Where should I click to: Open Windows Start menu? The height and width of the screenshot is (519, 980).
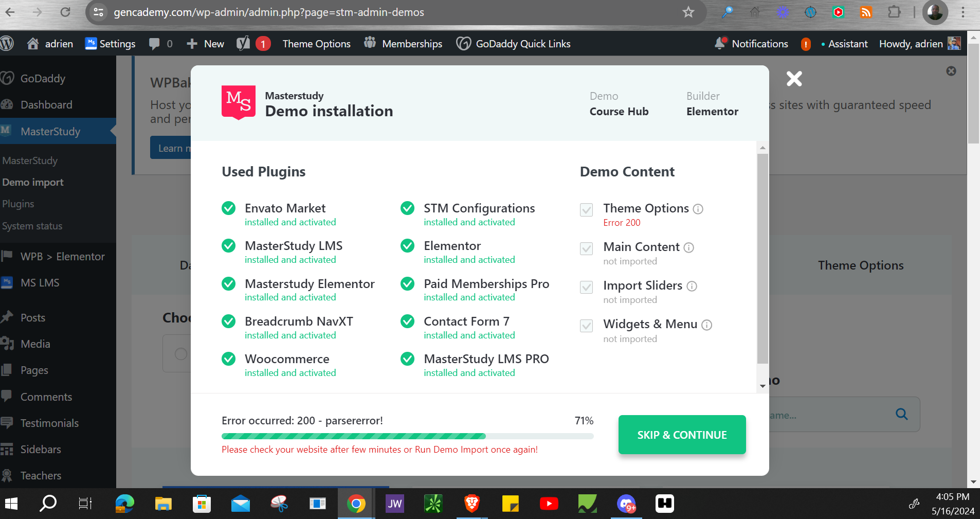[x=11, y=504]
